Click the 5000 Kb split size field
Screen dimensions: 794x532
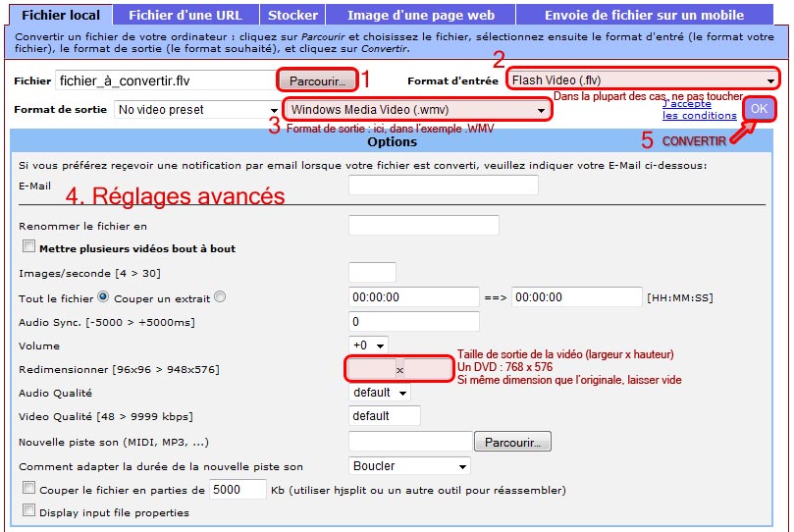coord(238,490)
